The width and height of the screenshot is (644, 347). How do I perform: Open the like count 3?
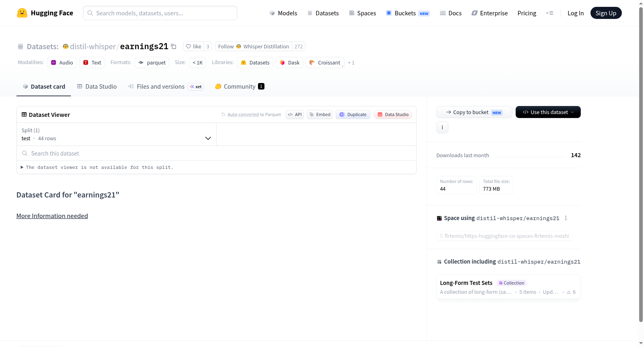click(x=208, y=46)
